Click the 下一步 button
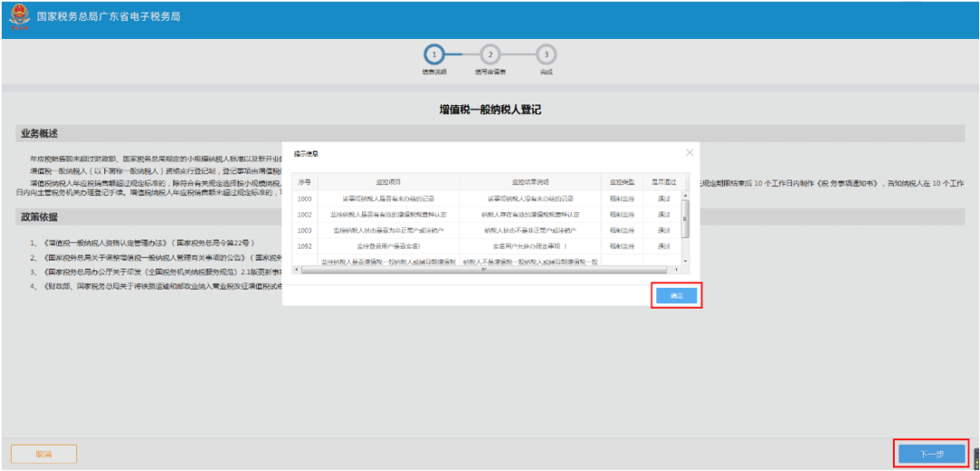Screen dimensions: 980x471 tap(931, 454)
